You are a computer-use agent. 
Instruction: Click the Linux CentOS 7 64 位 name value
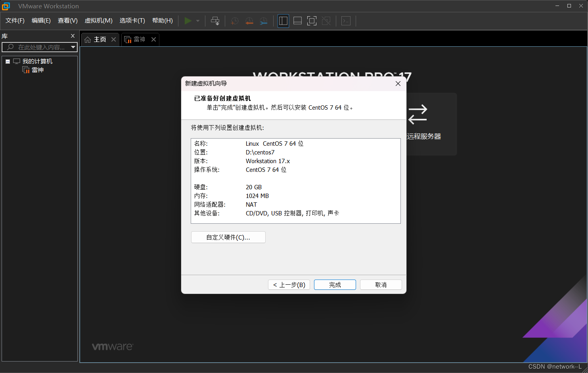(274, 144)
